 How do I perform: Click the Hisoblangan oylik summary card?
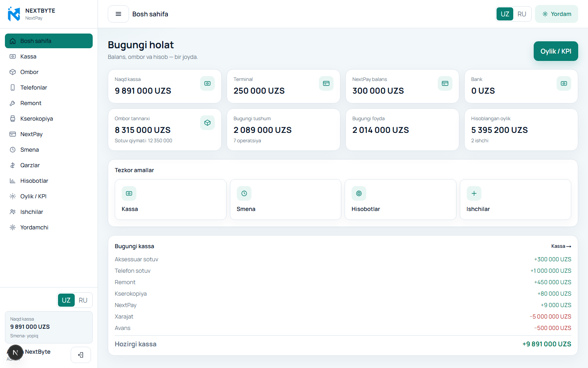pos(521,130)
